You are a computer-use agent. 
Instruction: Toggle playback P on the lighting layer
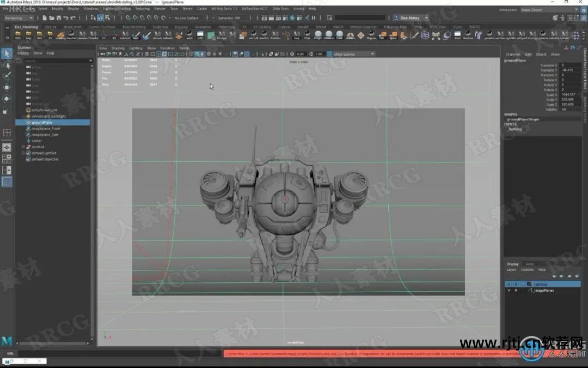tap(516, 284)
